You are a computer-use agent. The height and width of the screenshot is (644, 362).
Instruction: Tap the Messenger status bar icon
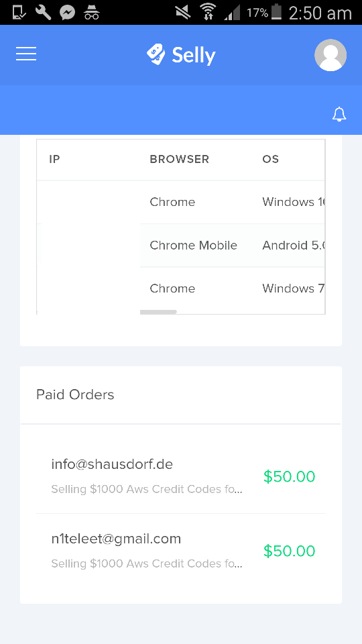[67, 13]
